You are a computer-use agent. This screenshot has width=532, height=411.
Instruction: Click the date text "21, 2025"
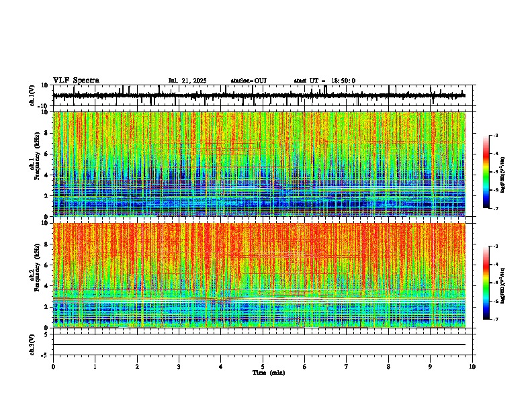pos(193,81)
